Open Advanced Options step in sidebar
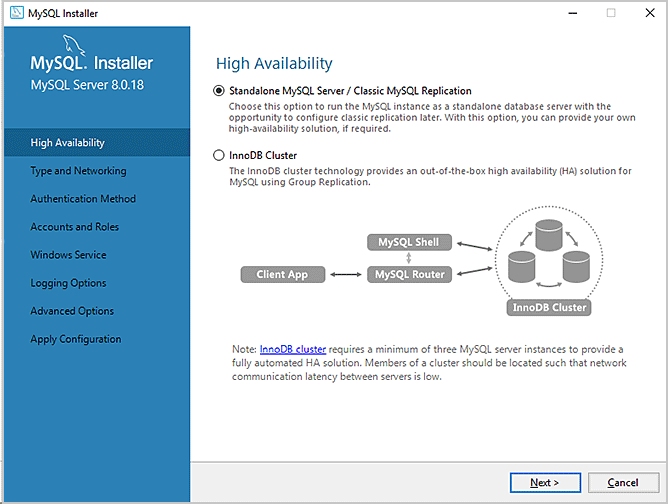668x504 pixels. [x=72, y=311]
